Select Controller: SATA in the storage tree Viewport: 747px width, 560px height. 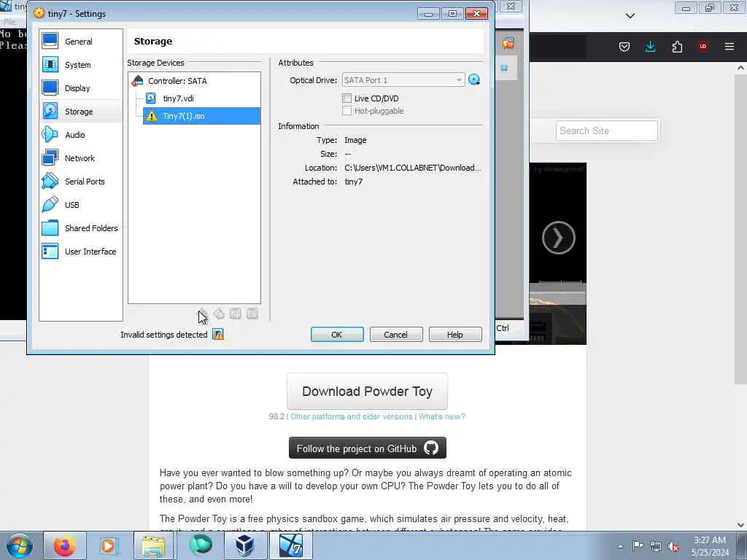tap(196, 81)
